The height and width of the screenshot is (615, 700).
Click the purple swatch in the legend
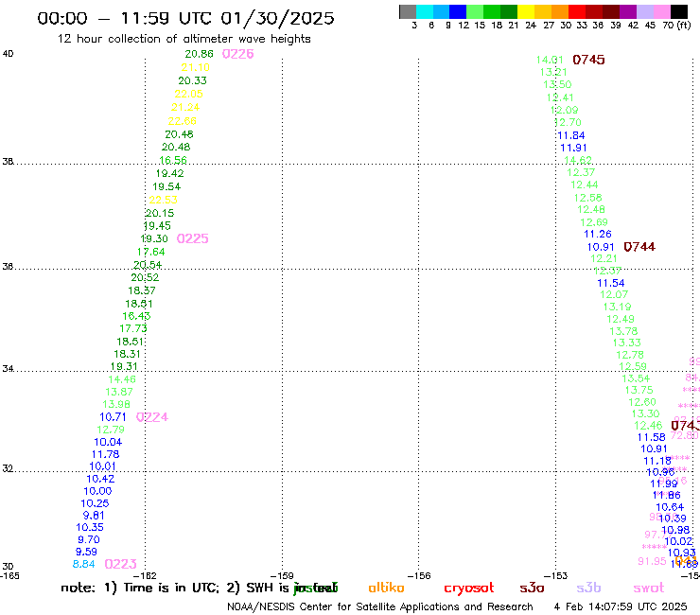coord(627,11)
